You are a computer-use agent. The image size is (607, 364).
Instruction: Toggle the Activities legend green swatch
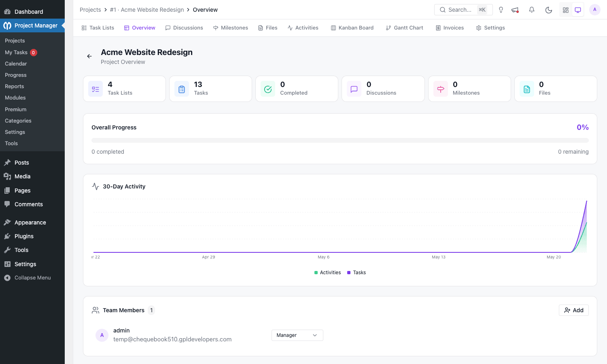click(x=316, y=273)
